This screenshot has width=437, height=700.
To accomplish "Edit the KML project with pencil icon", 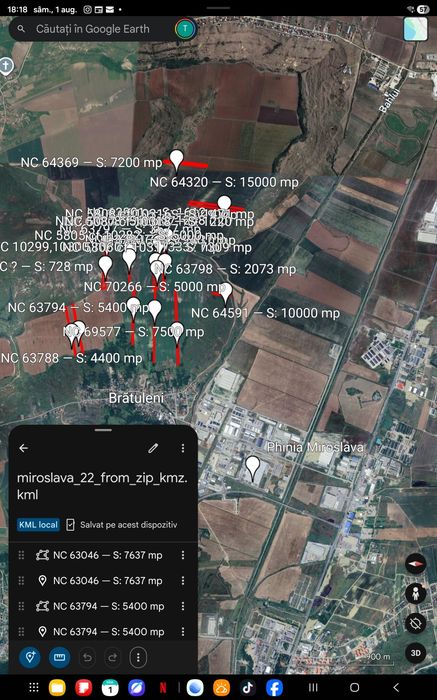I will (153, 448).
